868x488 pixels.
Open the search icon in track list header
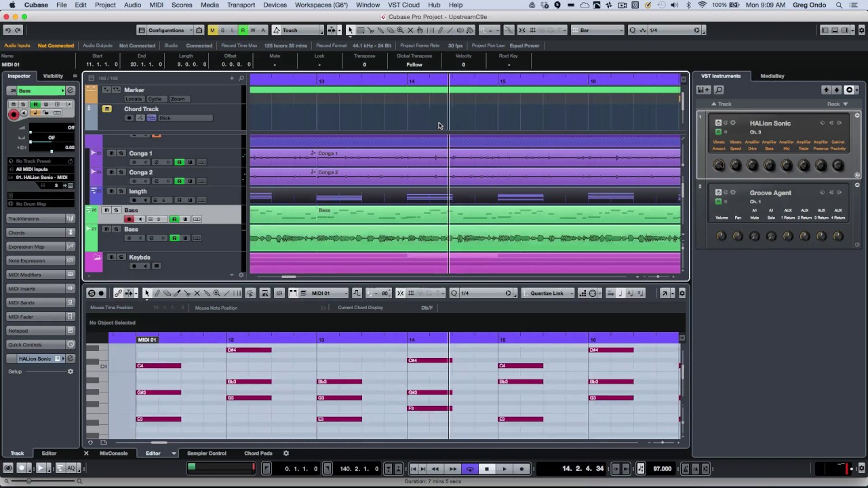pos(241,78)
